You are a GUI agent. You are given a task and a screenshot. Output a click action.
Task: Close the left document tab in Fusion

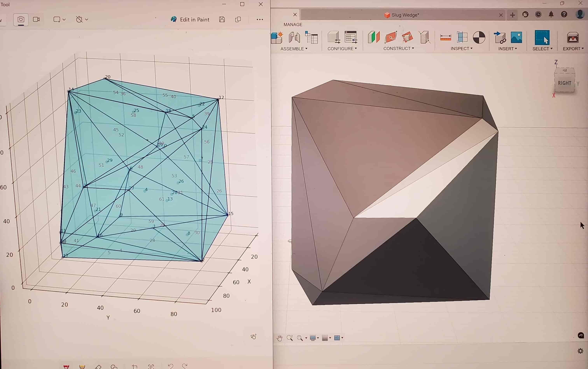click(x=295, y=15)
